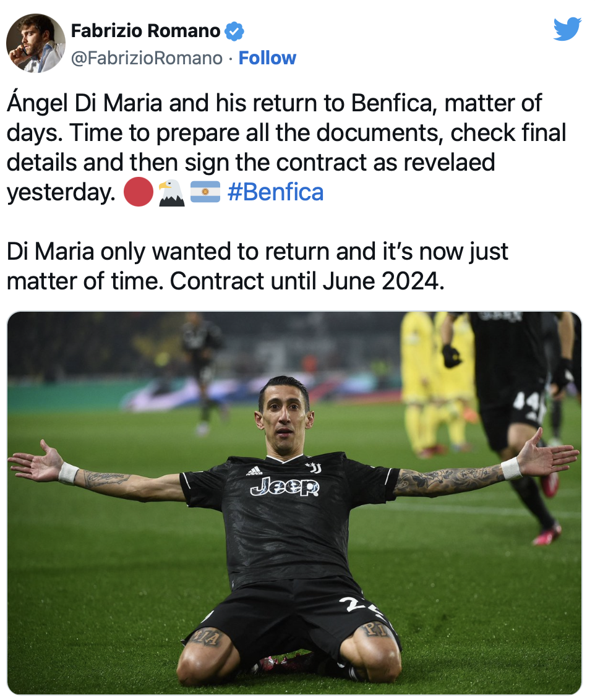Click the tweet's first paragraph text
The width and height of the screenshot is (595, 700).
pyautogui.click(x=286, y=148)
